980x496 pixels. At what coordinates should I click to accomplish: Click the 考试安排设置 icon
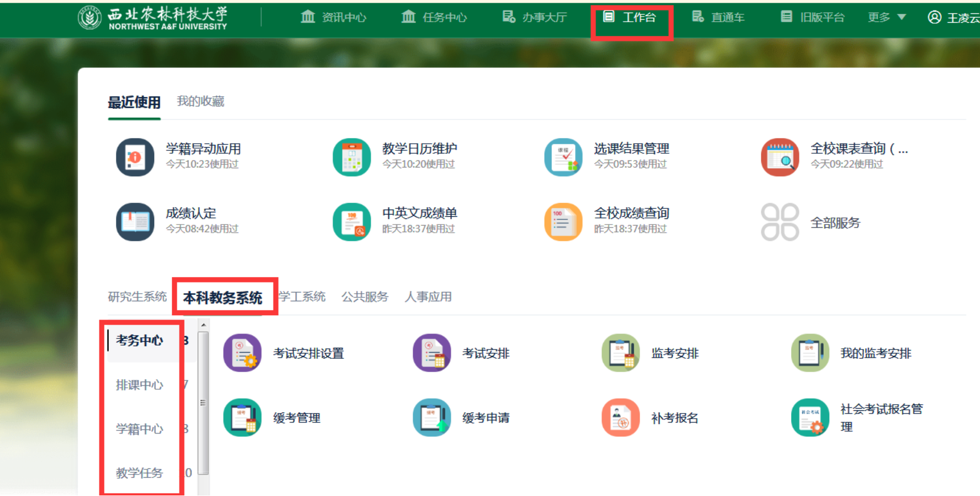242,353
